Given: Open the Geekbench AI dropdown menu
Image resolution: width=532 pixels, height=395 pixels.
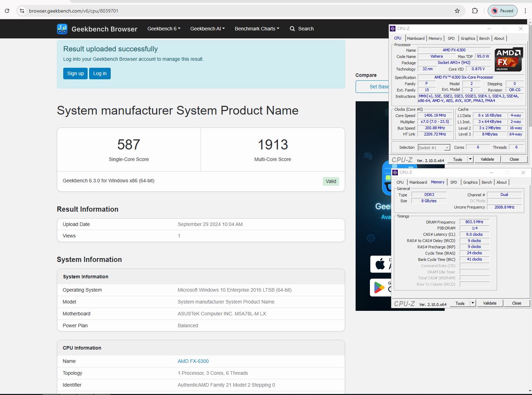Looking at the screenshot, I should (207, 29).
